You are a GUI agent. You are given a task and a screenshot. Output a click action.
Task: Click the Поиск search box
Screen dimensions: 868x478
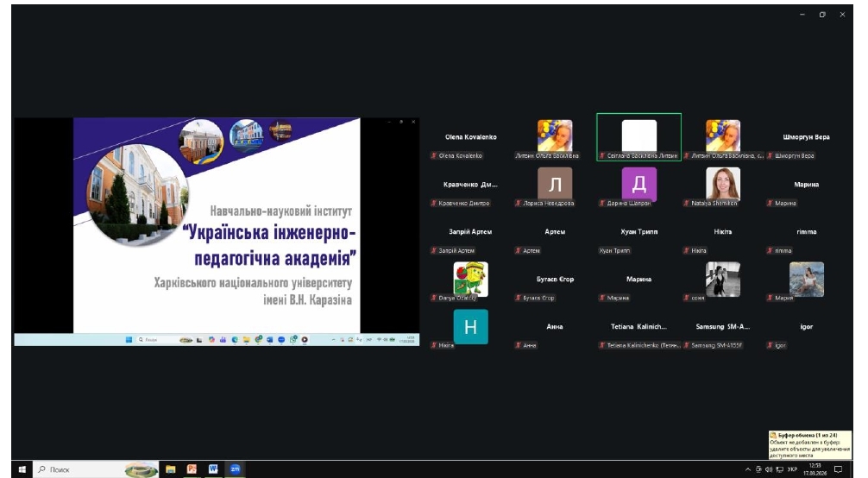point(97,469)
